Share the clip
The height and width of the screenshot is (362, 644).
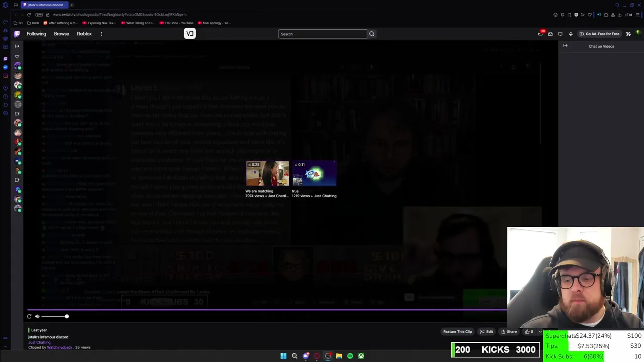point(509,332)
